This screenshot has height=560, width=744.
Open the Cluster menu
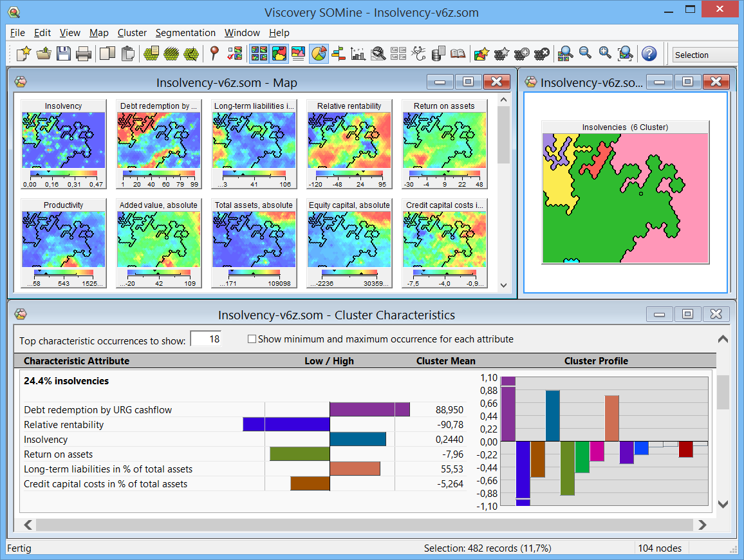pyautogui.click(x=132, y=33)
